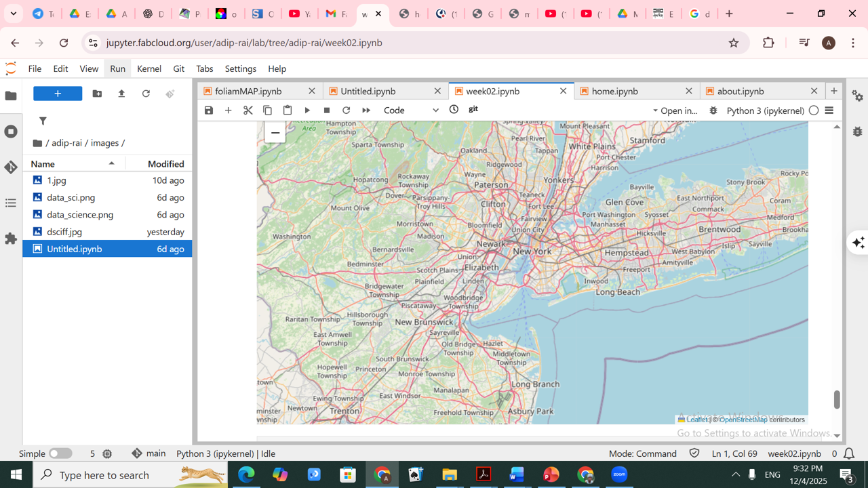Open File Explorer from Windows taskbar

pos(450,474)
